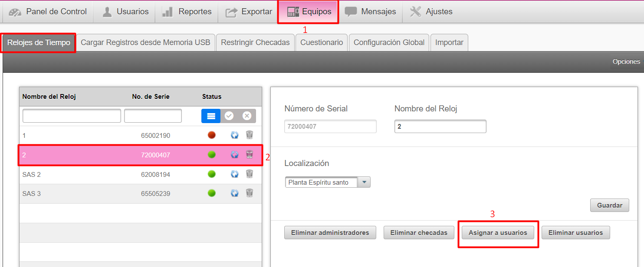
Task: Click the sync icon for clock 1
Action: (235, 135)
